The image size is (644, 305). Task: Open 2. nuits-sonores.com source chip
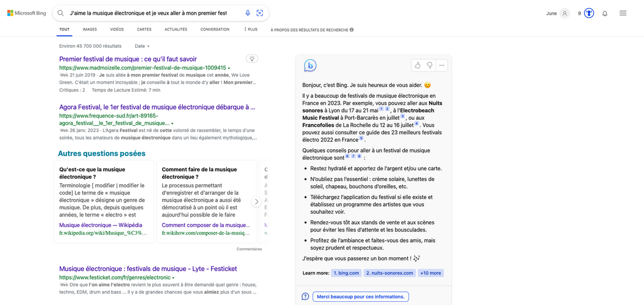pos(390,273)
